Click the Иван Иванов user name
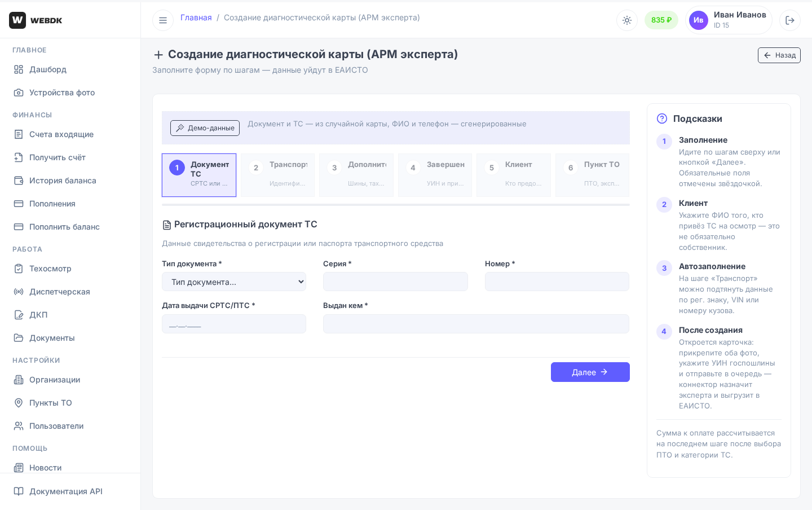Image resolution: width=812 pixels, height=510 pixels. point(740,15)
